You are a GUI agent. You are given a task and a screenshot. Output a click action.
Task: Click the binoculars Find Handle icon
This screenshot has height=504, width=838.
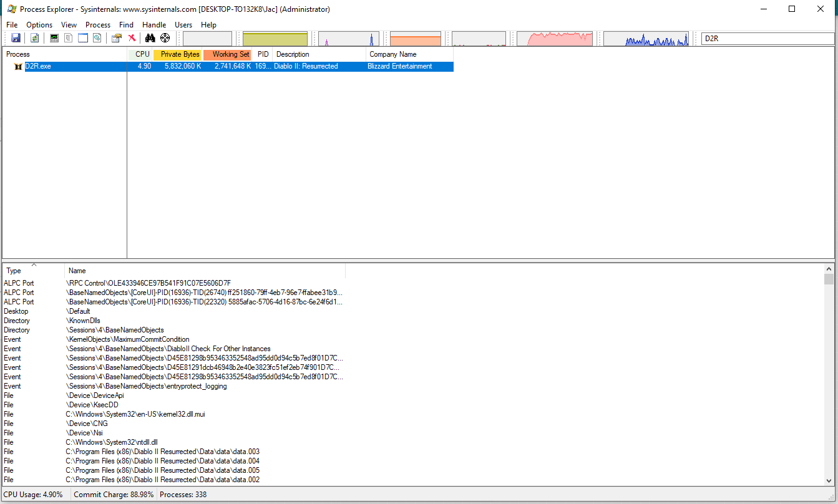click(x=150, y=38)
